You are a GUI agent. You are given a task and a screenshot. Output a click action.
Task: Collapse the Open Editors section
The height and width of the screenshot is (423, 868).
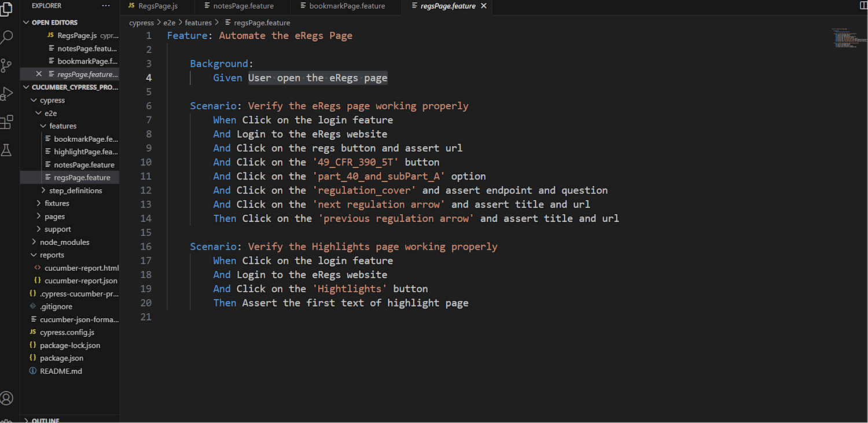click(26, 23)
